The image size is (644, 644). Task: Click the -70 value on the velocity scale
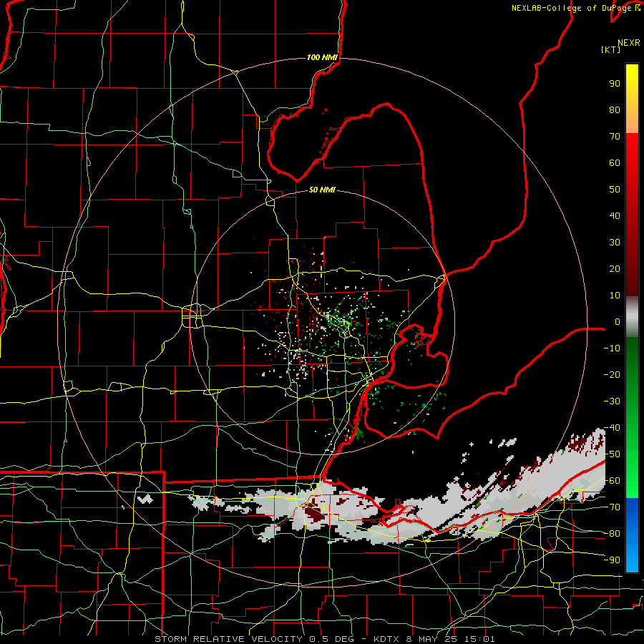point(612,507)
